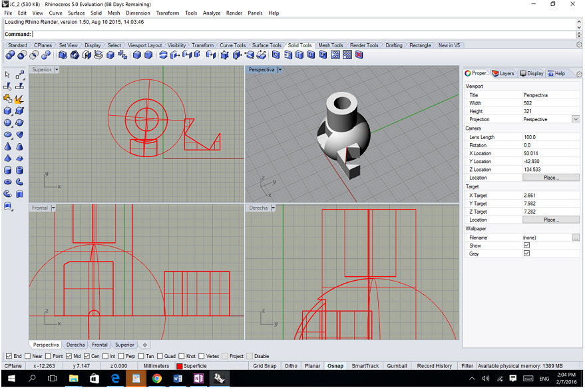Image resolution: width=585 pixels, height=392 pixels.
Task: Select the Pipe tool next to the Torus
Action: pos(19,182)
